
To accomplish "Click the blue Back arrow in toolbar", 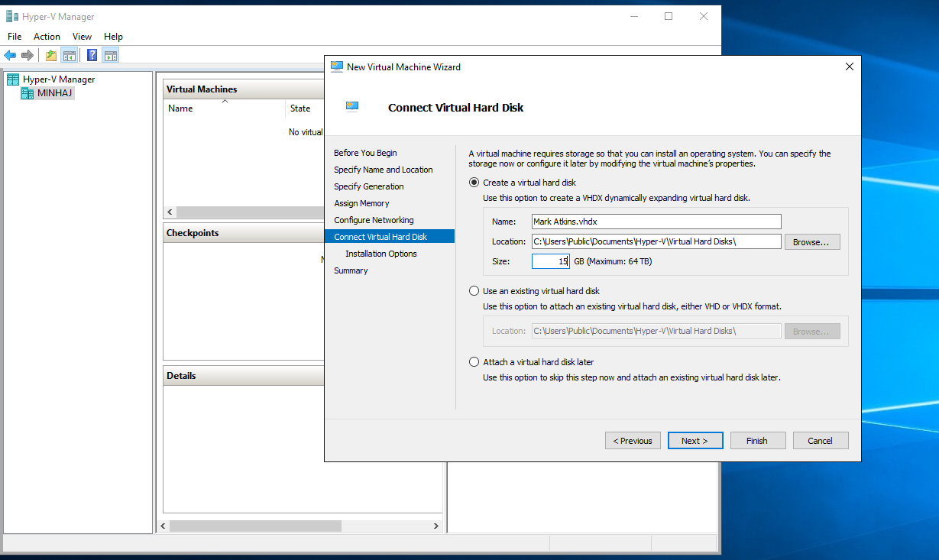I will (x=10, y=55).
